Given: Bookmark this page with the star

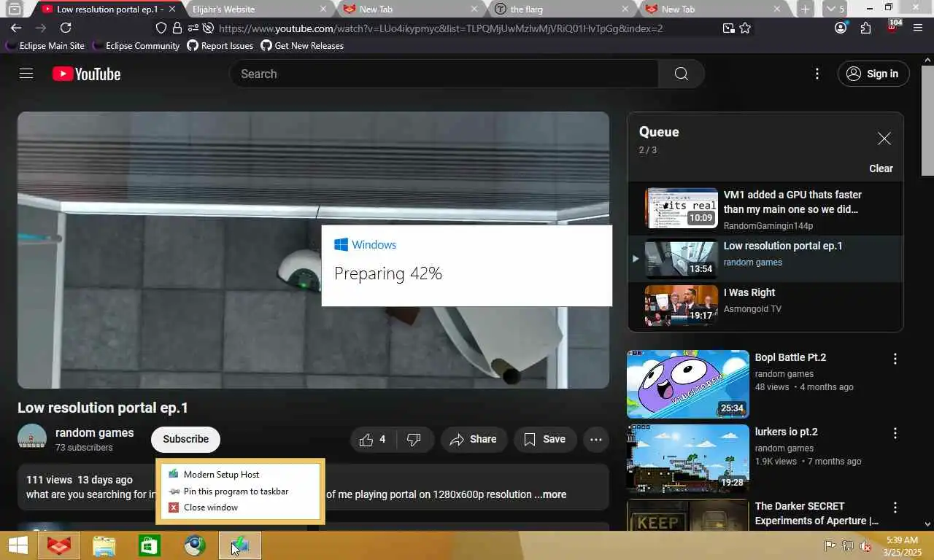Looking at the screenshot, I should click(745, 28).
